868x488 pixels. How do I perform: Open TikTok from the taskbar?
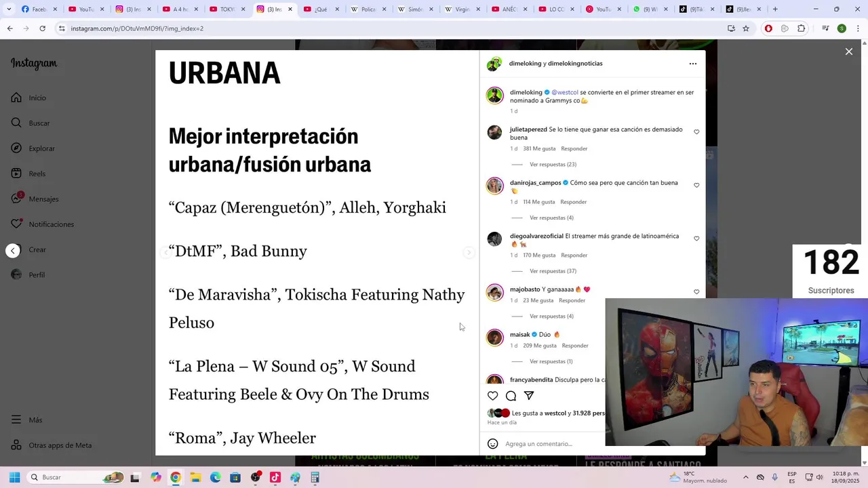tap(275, 477)
